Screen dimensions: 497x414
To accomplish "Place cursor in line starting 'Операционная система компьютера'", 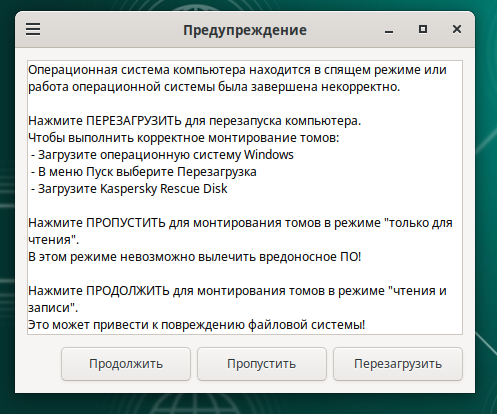I will (237, 70).
